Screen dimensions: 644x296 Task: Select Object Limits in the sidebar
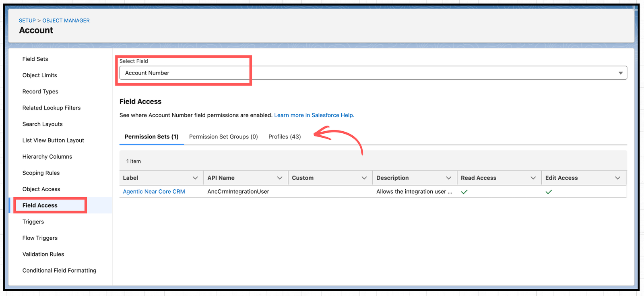(x=39, y=75)
